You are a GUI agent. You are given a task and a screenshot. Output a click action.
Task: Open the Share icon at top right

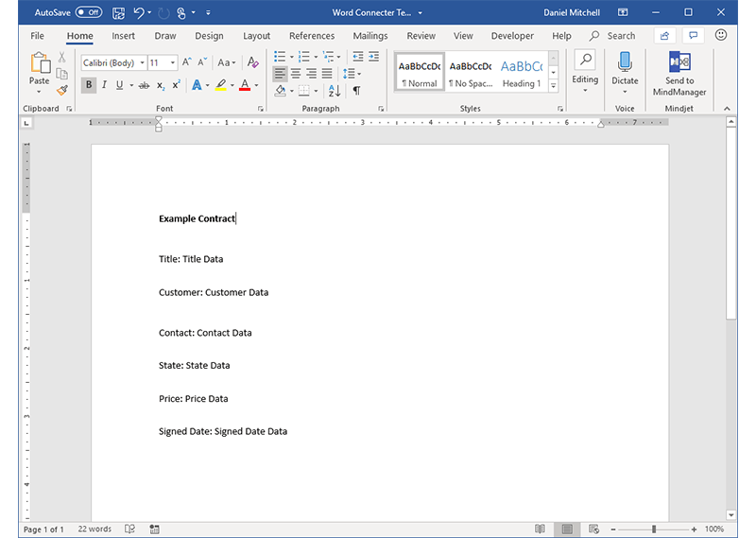coord(665,36)
